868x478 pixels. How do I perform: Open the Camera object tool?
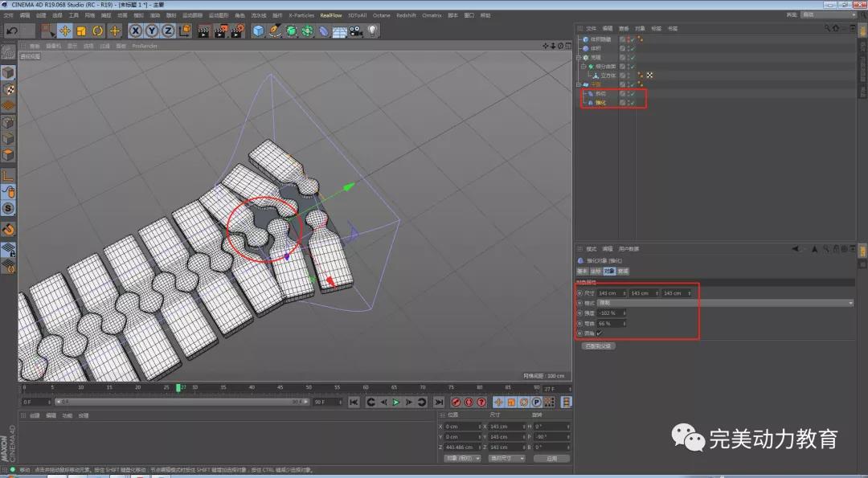[356, 31]
